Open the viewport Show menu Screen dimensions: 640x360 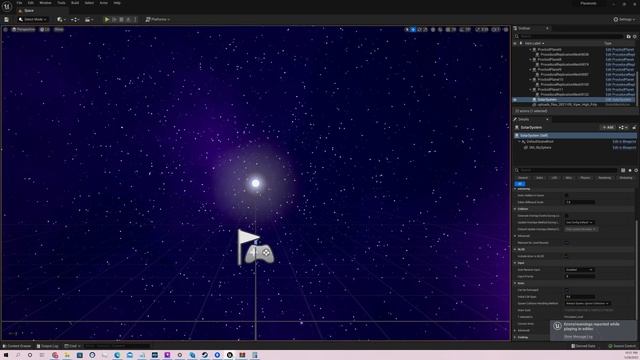point(59,29)
